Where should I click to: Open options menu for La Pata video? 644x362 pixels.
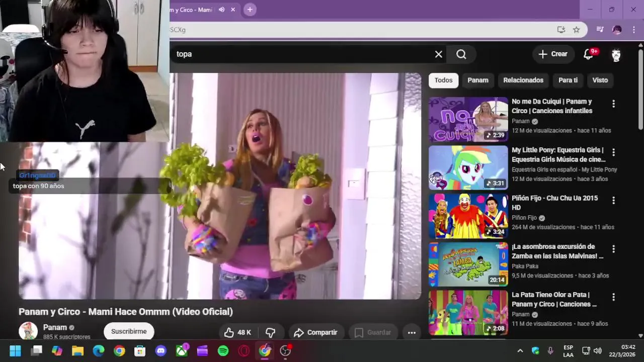pos(613,297)
